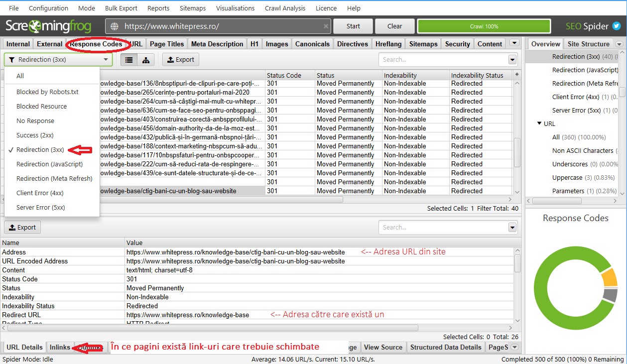
Task: Open the File menu
Action: pos(14,8)
